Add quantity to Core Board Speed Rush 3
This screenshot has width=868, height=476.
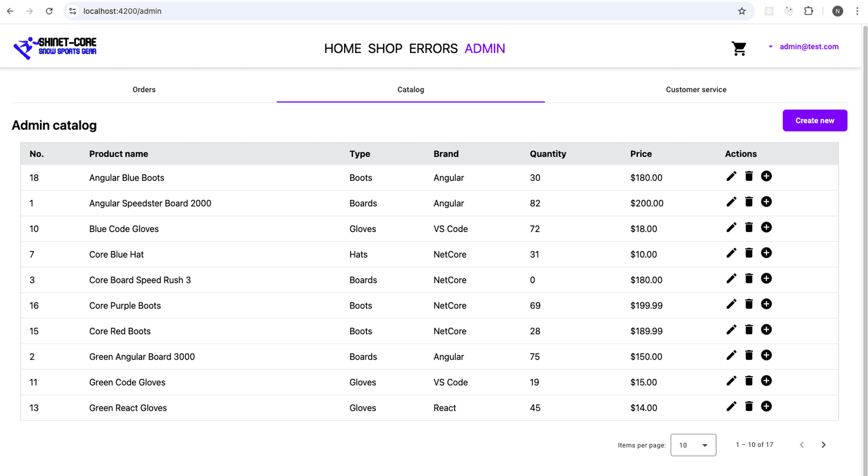pyautogui.click(x=766, y=279)
